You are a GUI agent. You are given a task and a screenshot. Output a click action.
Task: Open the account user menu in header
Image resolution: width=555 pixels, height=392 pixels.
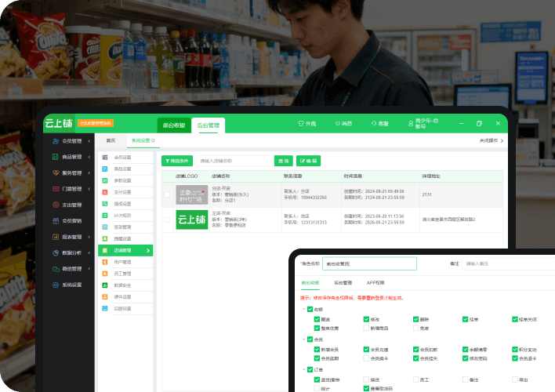coord(423,124)
